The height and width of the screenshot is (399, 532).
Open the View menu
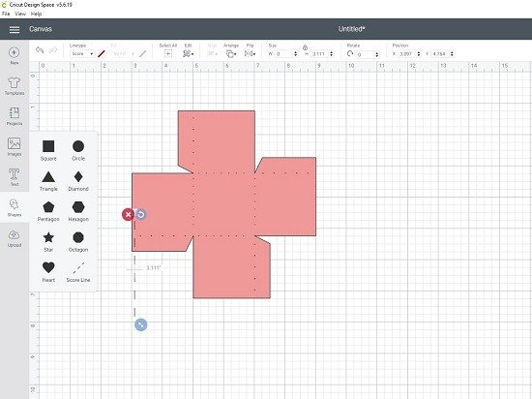coord(20,14)
